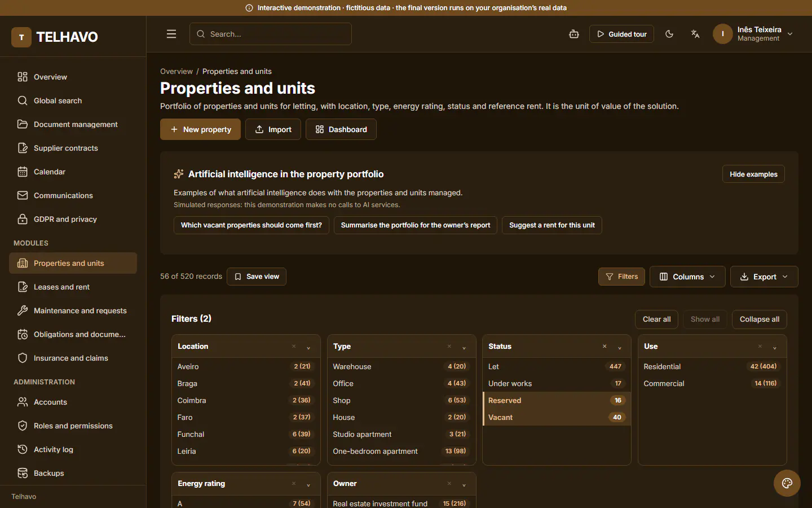Filter status by Under works

tap(557, 383)
